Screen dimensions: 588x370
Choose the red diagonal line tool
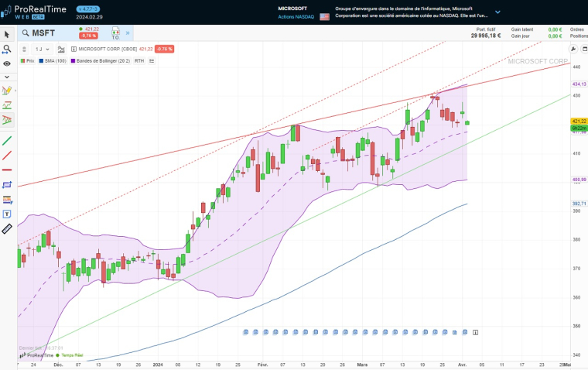(7, 155)
